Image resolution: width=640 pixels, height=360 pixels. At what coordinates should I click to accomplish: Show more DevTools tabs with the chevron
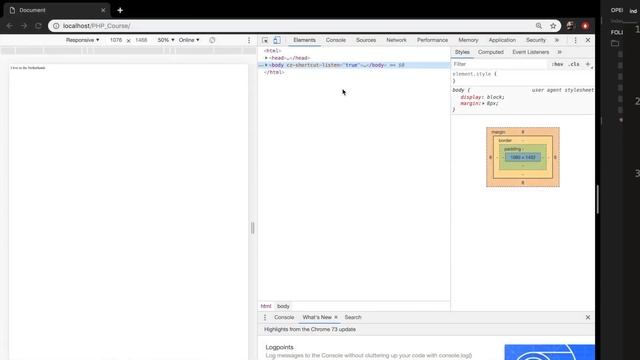[x=557, y=40]
